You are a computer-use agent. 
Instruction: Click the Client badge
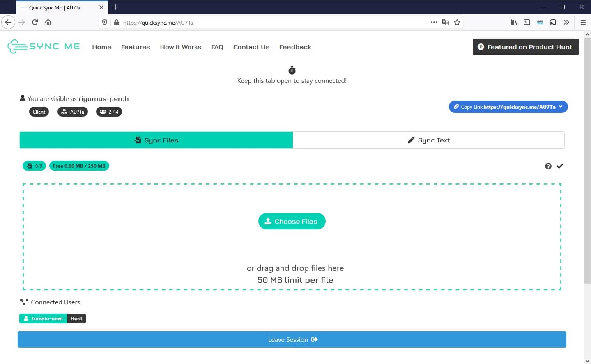tap(39, 112)
